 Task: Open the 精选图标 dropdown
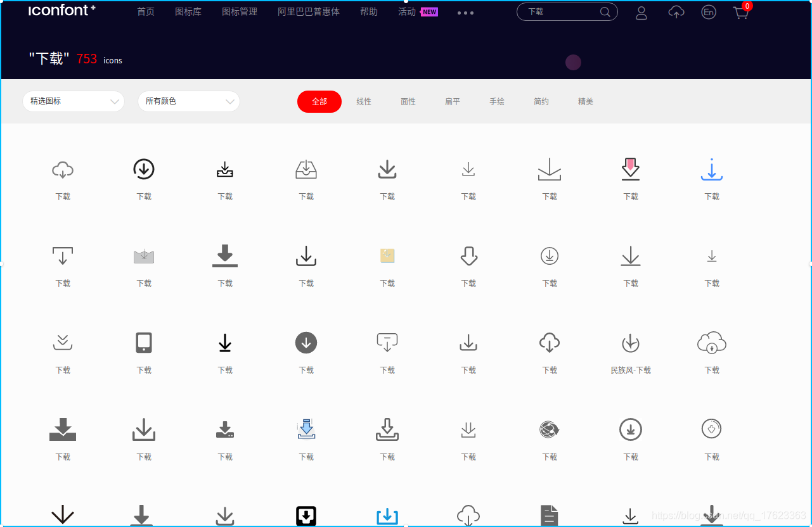coord(74,101)
